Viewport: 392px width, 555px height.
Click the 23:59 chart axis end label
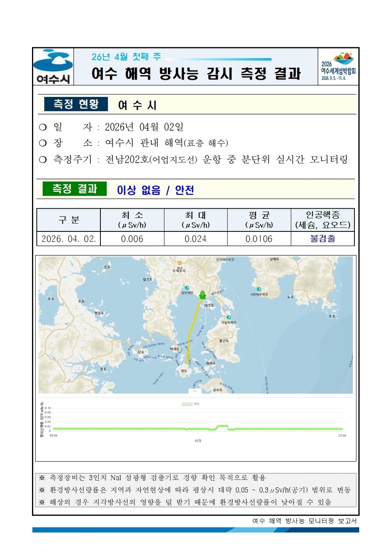pyautogui.click(x=342, y=435)
